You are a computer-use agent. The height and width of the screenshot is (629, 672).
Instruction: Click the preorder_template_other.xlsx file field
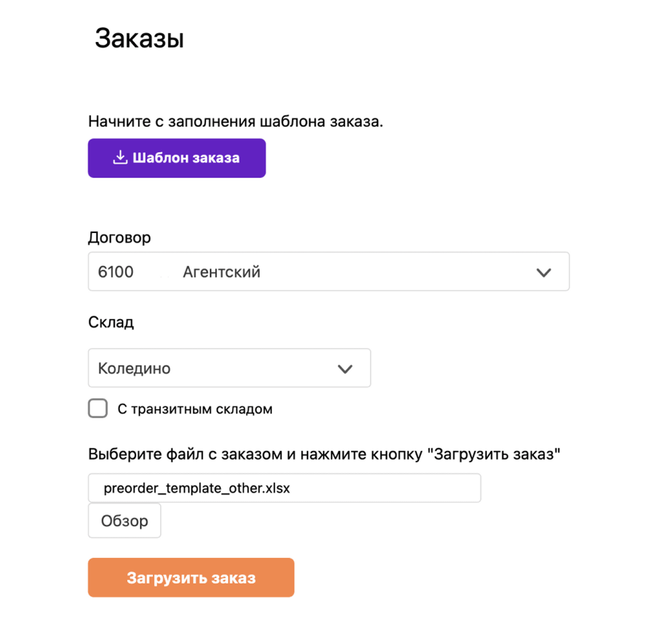284,488
